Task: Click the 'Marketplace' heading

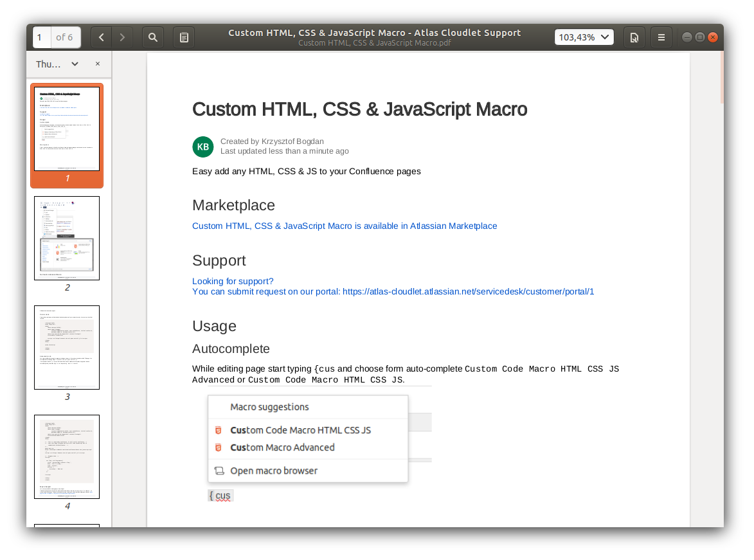Action: pos(234,206)
